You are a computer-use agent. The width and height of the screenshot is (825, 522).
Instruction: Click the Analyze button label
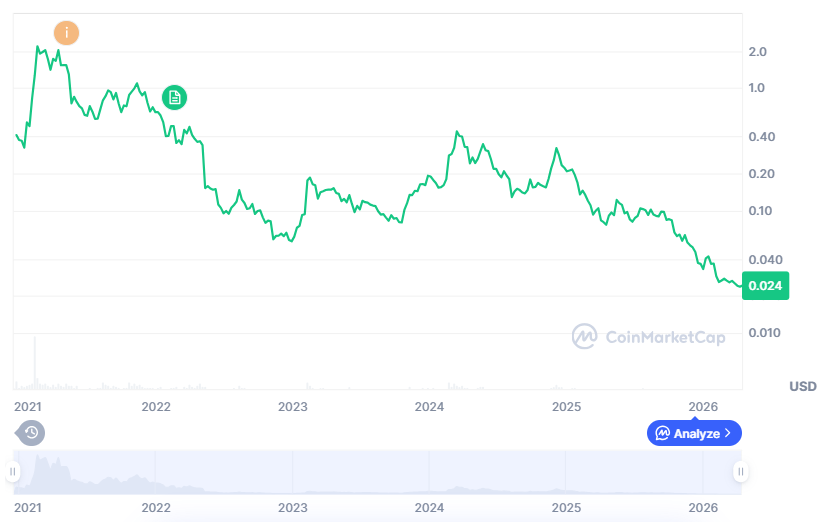click(x=696, y=433)
